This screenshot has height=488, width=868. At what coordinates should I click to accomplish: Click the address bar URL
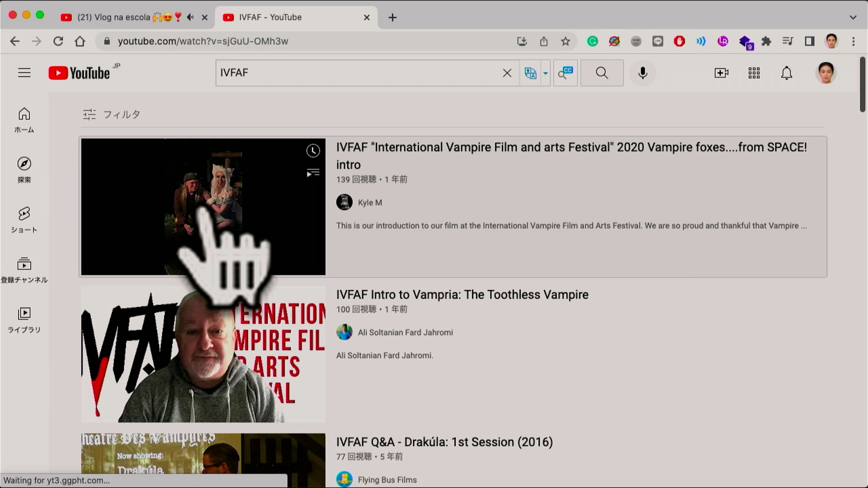pyautogui.click(x=203, y=41)
